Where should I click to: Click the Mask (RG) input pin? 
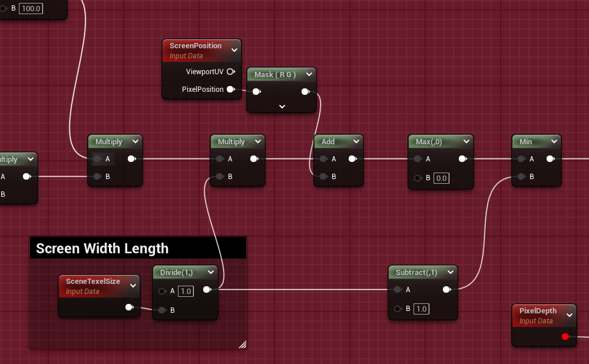[x=256, y=92]
